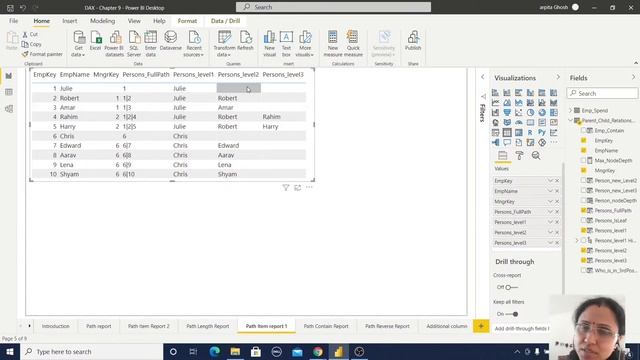
Task: Click Cut in the Clipboard group
Action: pos(30,34)
